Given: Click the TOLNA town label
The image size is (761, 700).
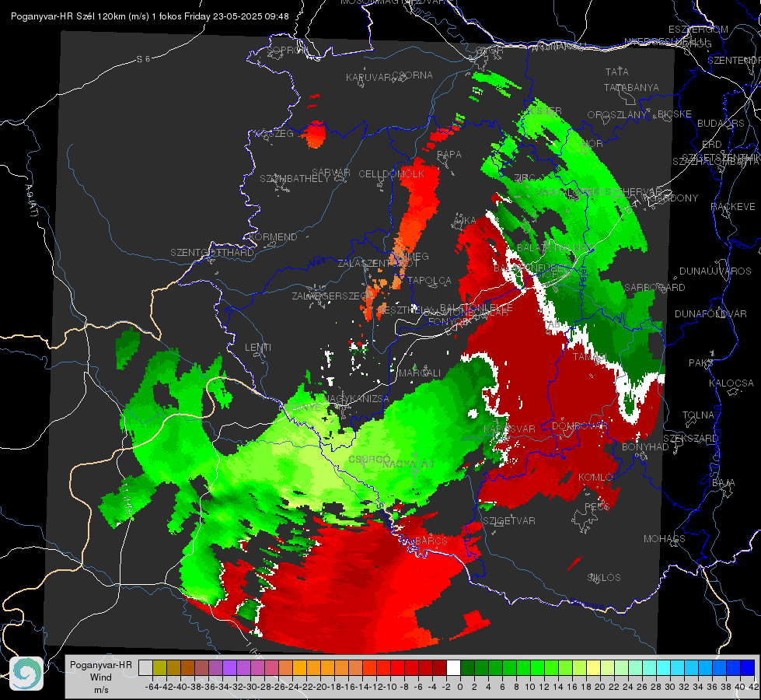Looking at the screenshot, I should pyautogui.click(x=698, y=415).
